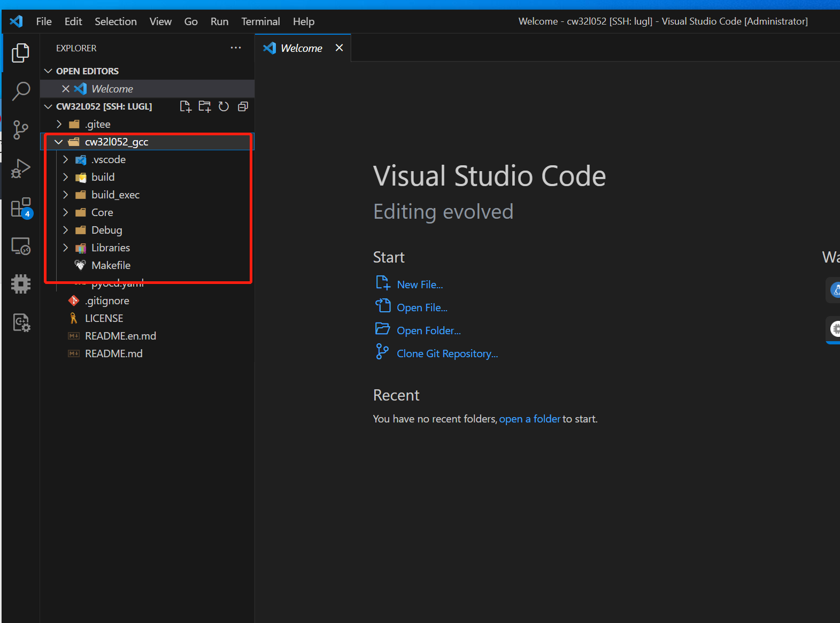Open the Search view in activity bar
Image resolution: width=840 pixels, height=623 pixels.
pos(21,91)
